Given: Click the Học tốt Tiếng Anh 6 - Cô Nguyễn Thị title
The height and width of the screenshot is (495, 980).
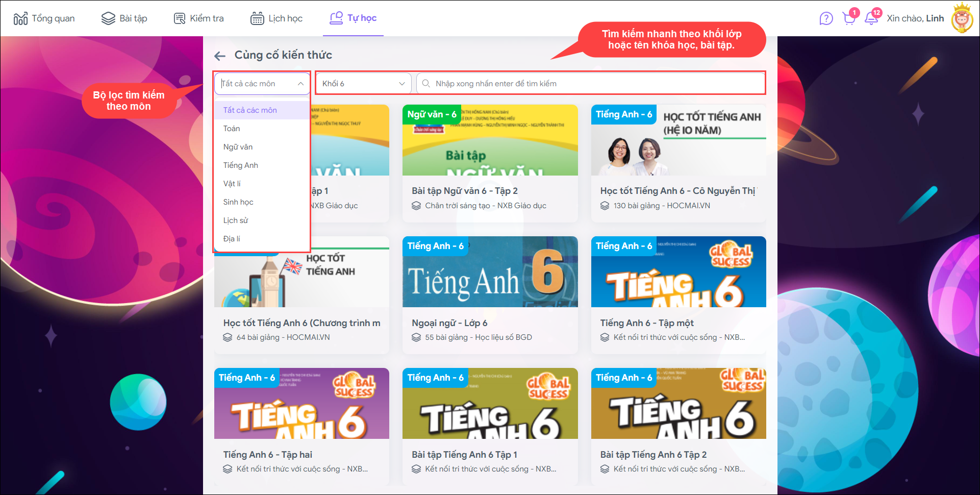Looking at the screenshot, I should pyautogui.click(x=679, y=191).
